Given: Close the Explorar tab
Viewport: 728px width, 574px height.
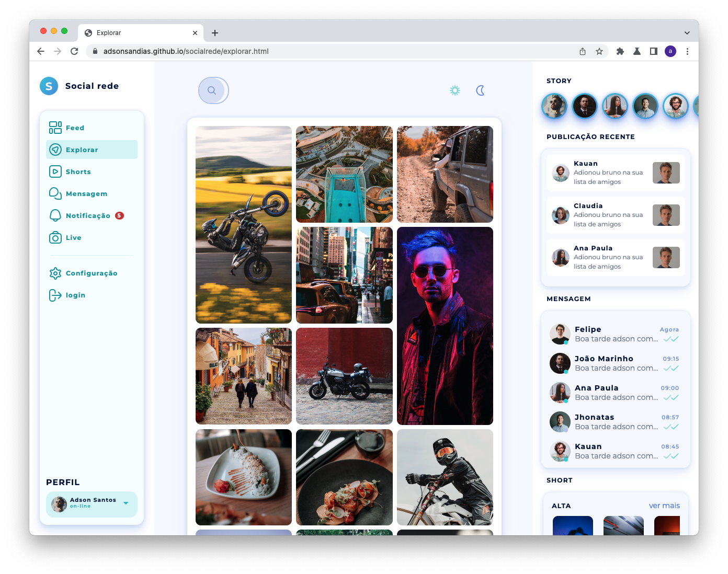Looking at the screenshot, I should pyautogui.click(x=195, y=33).
